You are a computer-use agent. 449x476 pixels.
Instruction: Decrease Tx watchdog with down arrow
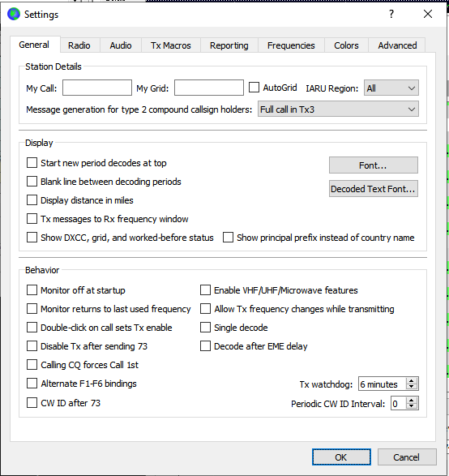(x=412, y=387)
